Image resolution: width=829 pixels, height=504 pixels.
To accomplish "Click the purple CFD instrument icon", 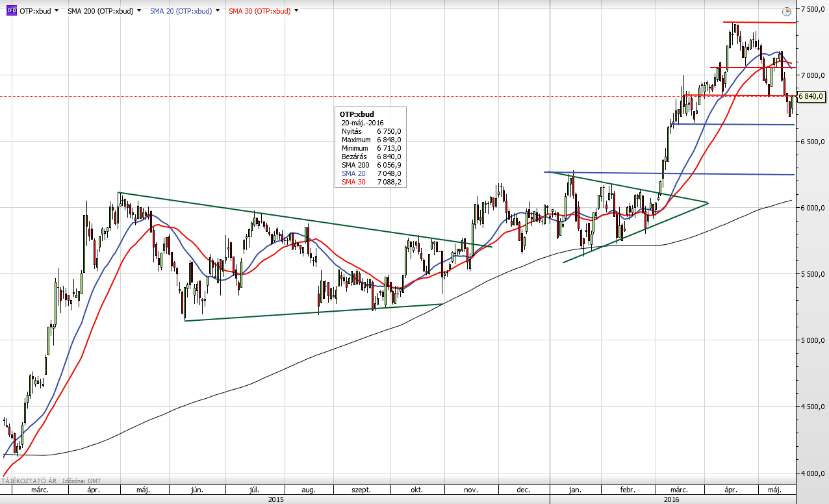I will tap(11, 11).
